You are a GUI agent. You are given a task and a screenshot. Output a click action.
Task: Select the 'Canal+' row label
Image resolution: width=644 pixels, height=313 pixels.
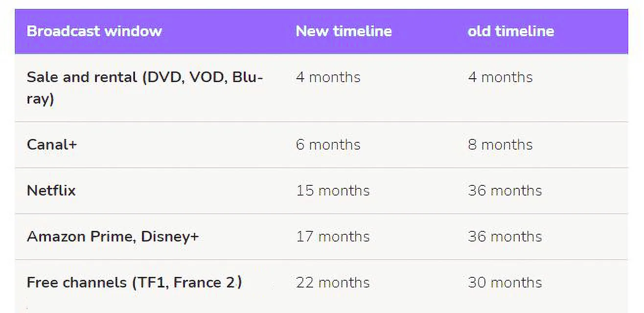click(x=52, y=145)
